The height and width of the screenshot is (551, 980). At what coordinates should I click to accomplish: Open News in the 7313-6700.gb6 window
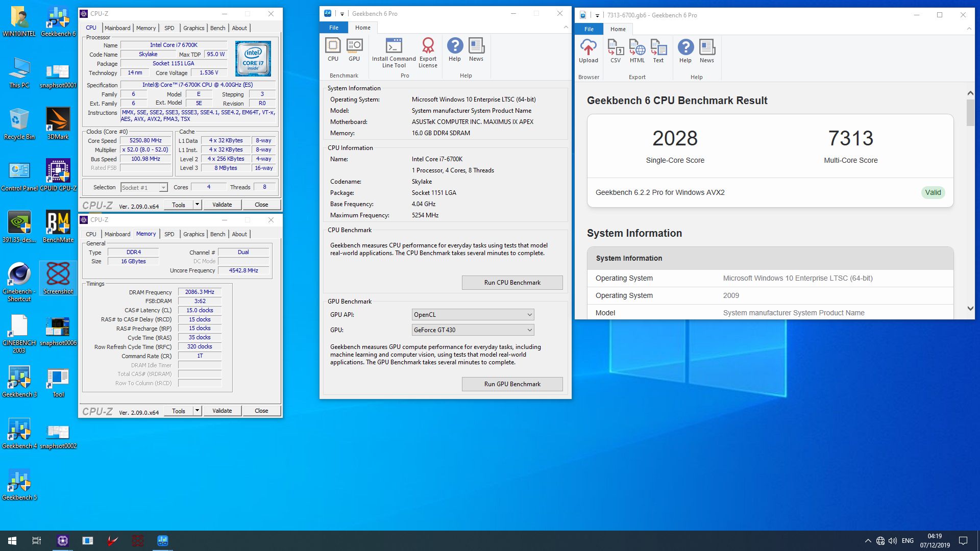click(x=707, y=52)
